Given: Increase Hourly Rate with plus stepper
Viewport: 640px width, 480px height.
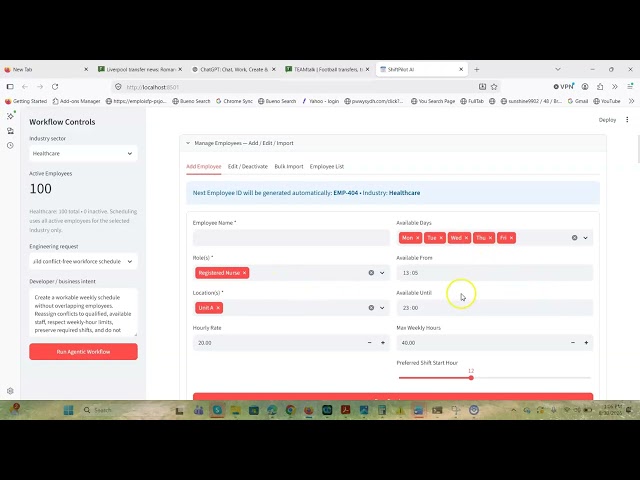Looking at the screenshot, I should pyautogui.click(x=382, y=343).
